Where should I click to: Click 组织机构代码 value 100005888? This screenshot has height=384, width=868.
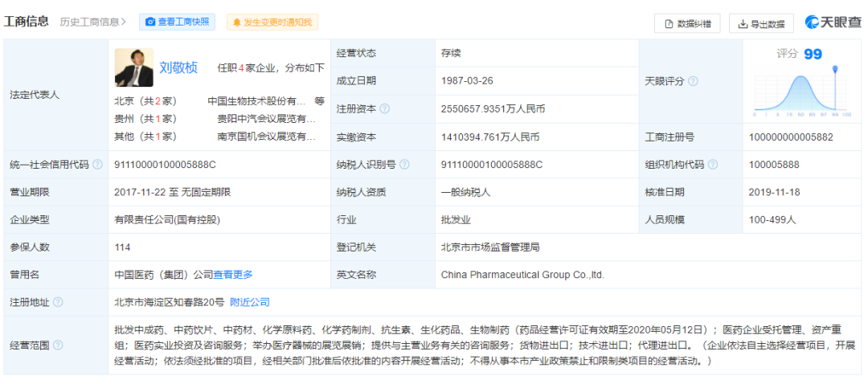click(x=774, y=165)
